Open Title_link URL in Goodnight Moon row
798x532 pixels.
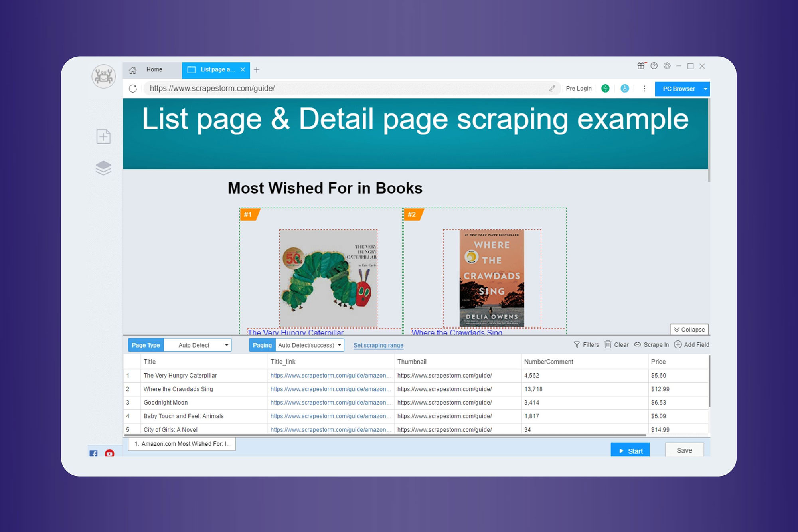[330, 403]
